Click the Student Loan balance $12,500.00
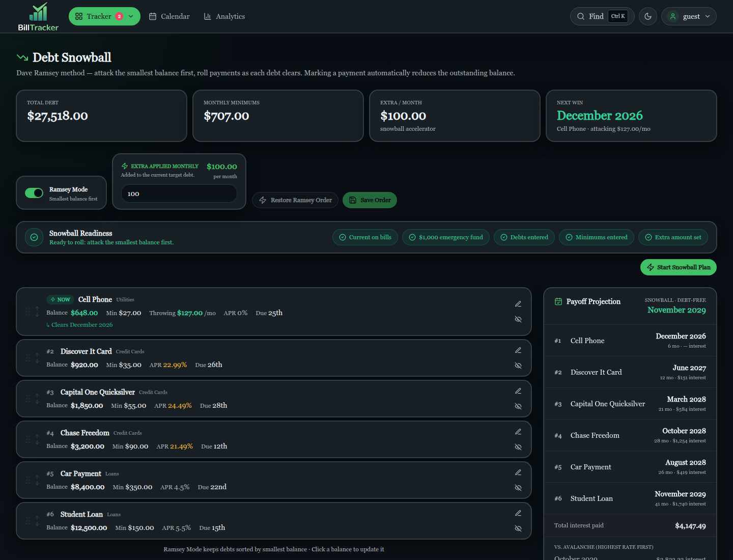Screen dimensions: 733x560 pos(89,528)
